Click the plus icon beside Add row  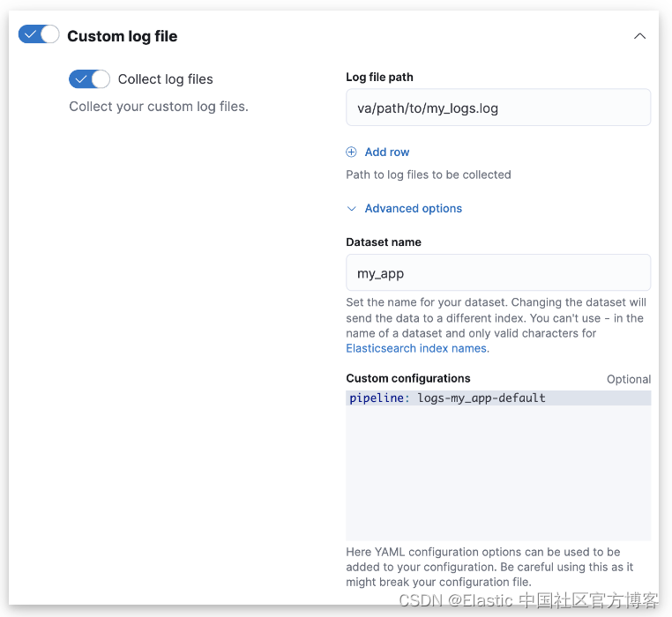(351, 152)
